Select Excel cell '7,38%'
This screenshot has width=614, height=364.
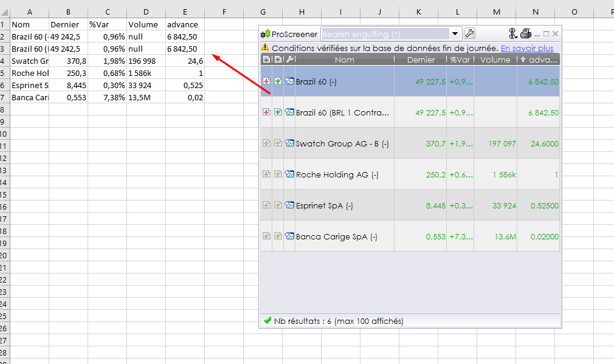pyautogui.click(x=107, y=97)
